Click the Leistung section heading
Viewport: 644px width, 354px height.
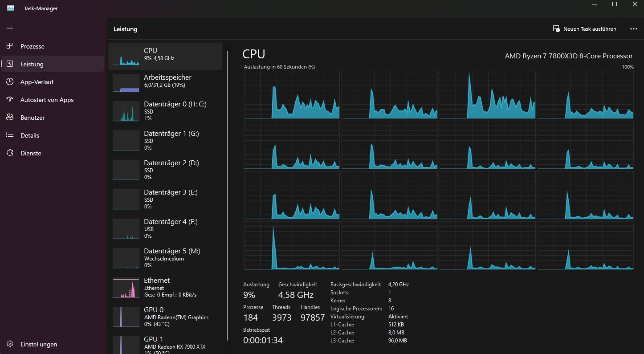[126, 29]
